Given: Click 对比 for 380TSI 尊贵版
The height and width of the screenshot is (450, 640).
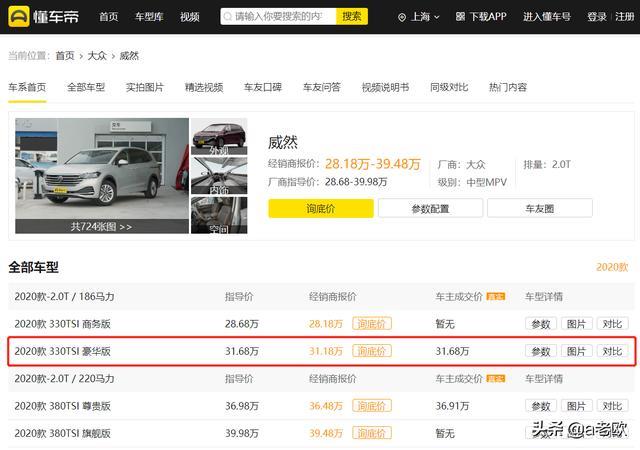Looking at the screenshot, I should tap(612, 406).
